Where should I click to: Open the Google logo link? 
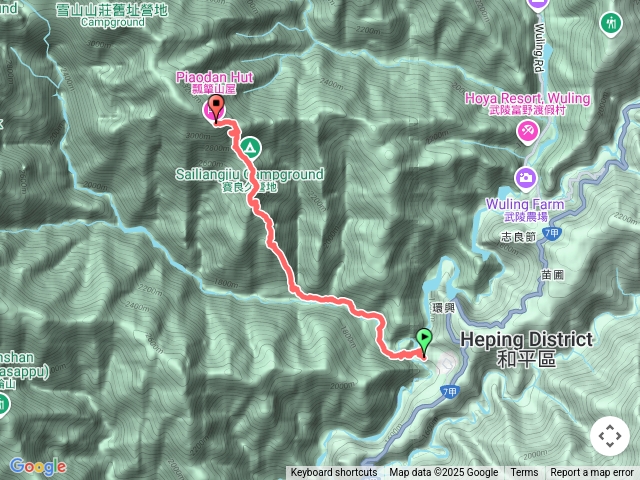[x=38, y=466]
